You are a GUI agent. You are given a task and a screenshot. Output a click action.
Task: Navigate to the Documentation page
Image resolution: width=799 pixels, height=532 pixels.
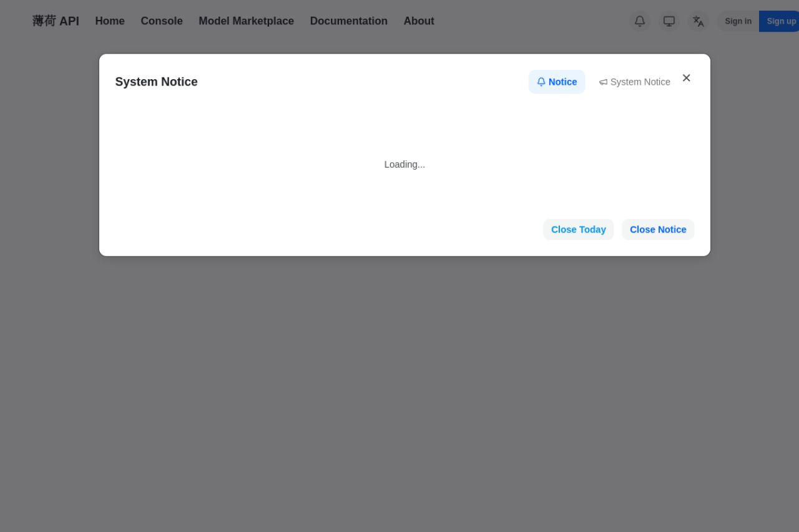[x=348, y=21]
